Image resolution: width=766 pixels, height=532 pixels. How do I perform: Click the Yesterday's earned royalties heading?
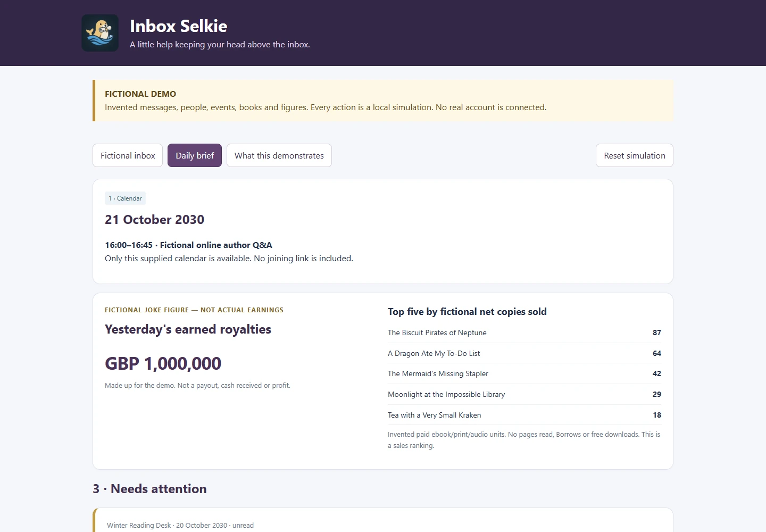pyautogui.click(x=188, y=329)
